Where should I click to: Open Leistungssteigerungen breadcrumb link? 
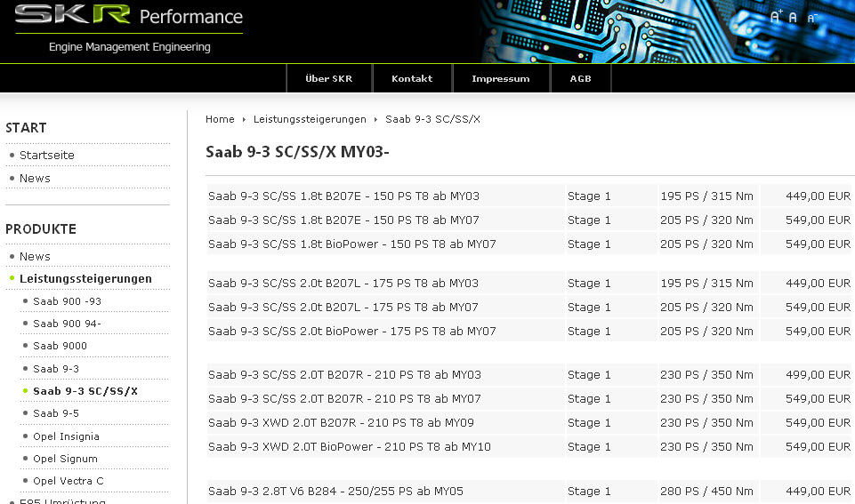pyautogui.click(x=310, y=119)
